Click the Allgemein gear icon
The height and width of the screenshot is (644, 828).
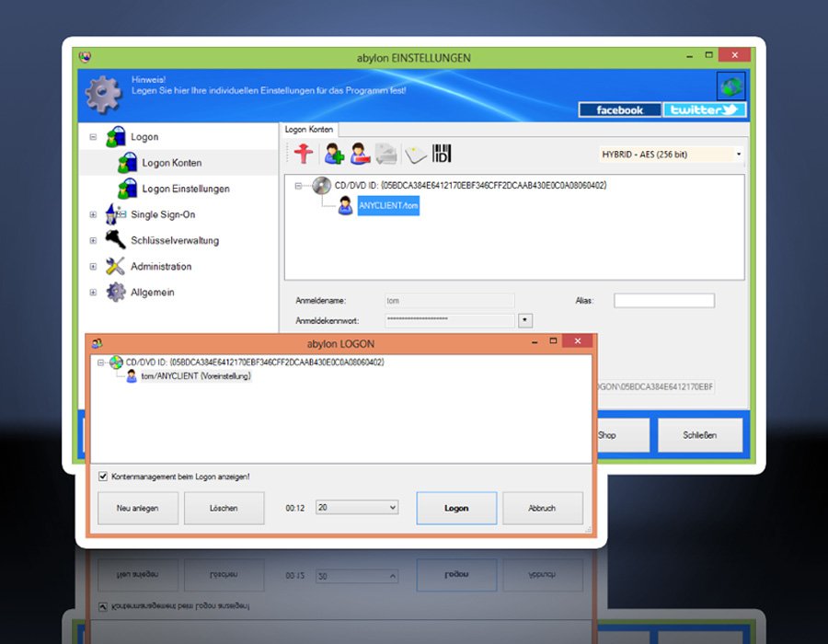point(116,292)
